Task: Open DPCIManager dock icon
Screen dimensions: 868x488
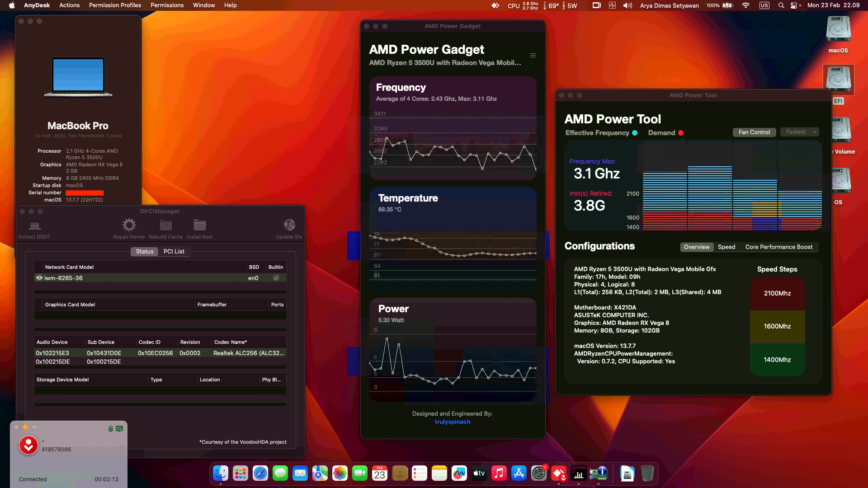Action: [599, 473]
